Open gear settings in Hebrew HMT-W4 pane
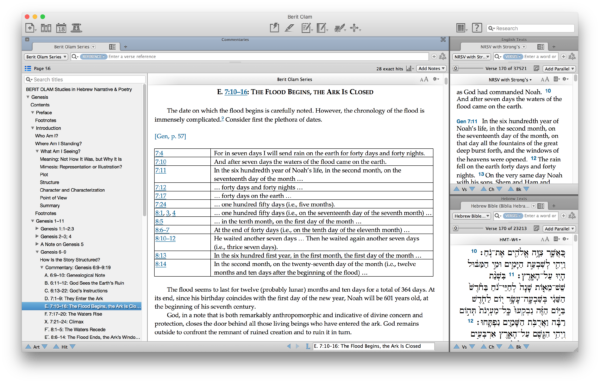 tap(565, 239)
